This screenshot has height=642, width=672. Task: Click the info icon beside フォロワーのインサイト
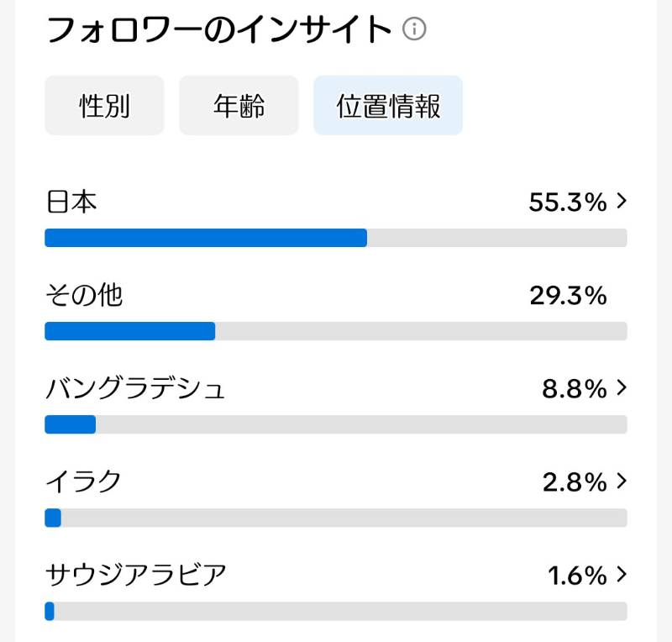pos(414,29)
